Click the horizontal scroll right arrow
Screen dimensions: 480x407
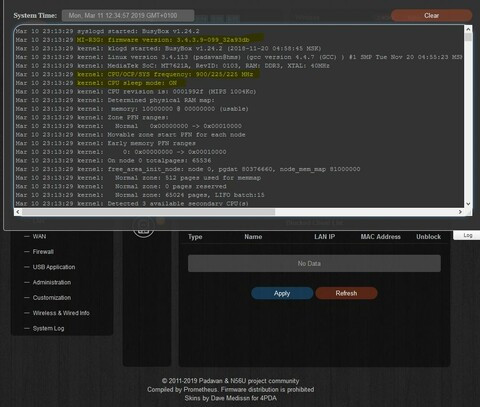(x=460, y=212)
